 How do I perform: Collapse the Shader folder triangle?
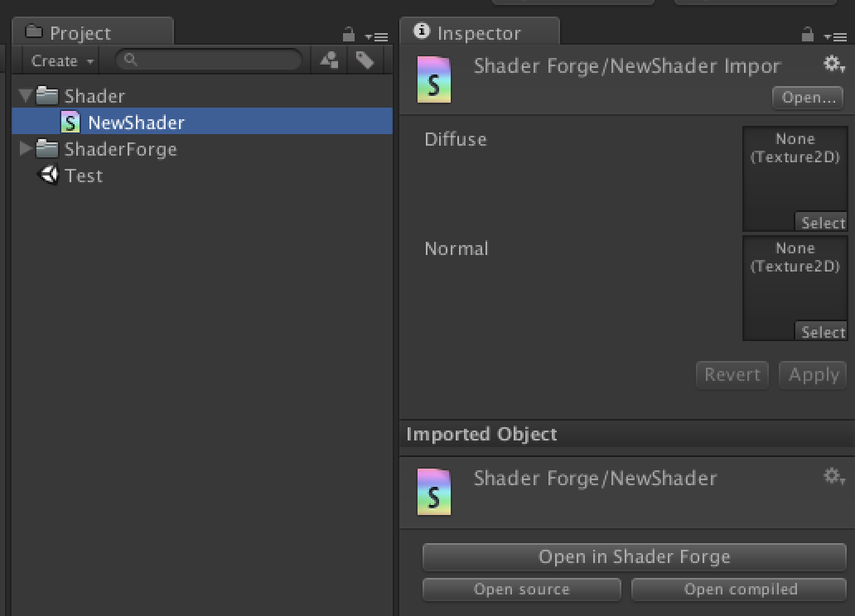tap(25, 95)
